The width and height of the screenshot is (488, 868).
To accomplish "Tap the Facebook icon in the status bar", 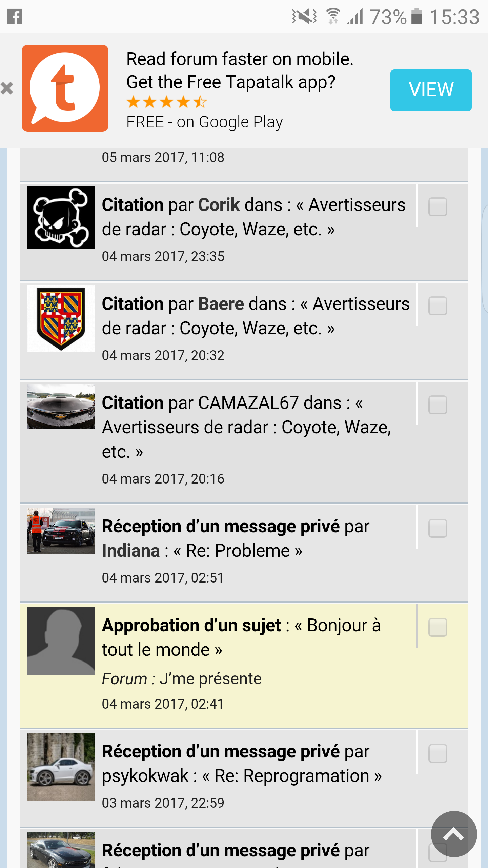I will click(15, 17).
